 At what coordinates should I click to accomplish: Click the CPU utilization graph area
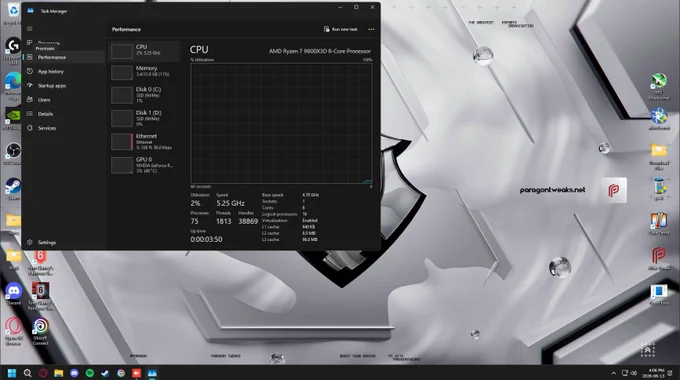point(281,124)
